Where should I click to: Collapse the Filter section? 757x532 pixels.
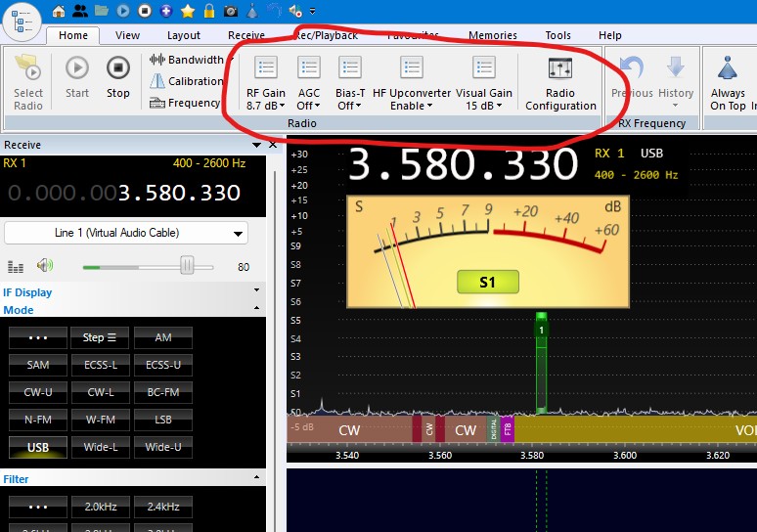[256, 477]
